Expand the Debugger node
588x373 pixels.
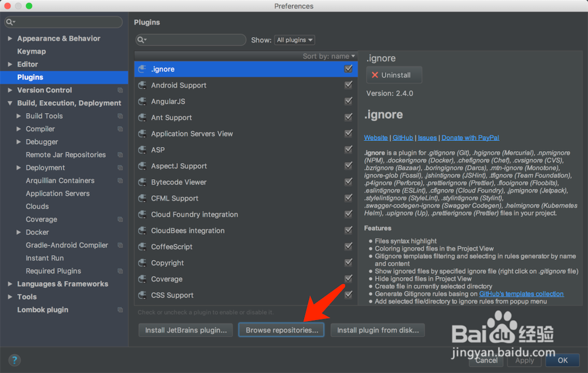coord(18,142)
